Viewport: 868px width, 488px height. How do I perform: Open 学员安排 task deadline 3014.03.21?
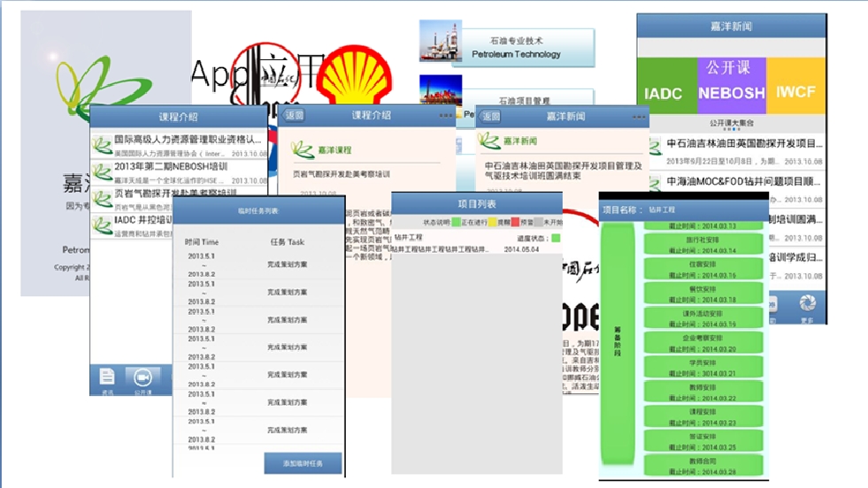pos(703,368)
